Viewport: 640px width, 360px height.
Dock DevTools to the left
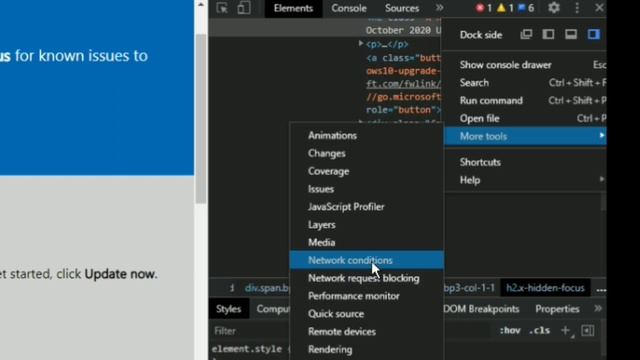click(x=548, y=34)
